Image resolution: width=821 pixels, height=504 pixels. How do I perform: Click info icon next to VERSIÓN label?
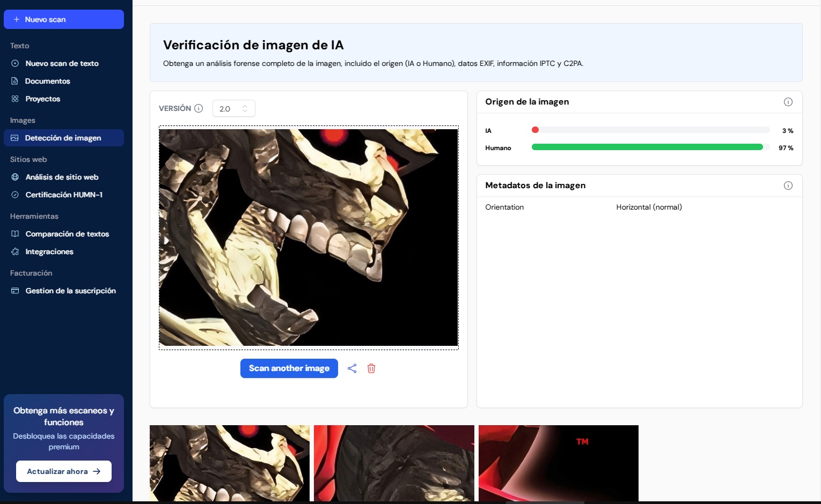[199, 108]
